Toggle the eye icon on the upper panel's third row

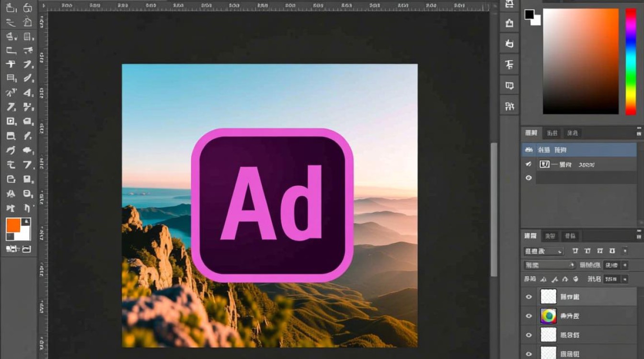pos(529,178)
